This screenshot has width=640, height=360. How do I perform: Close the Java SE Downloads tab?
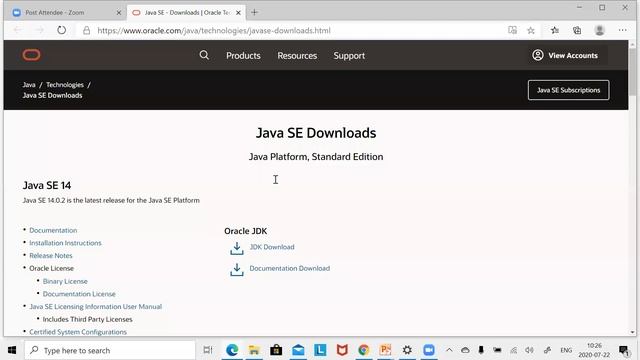(x=238, y=13)
